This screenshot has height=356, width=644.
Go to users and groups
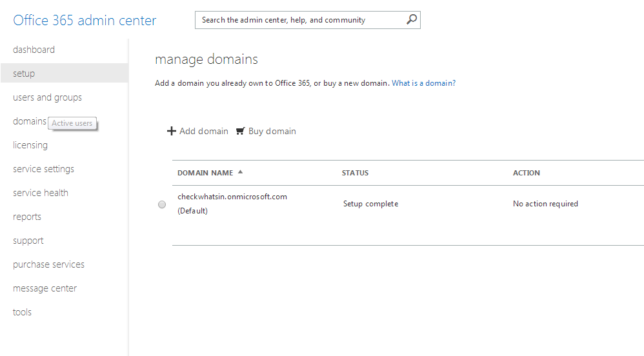(x=47, y=97)
